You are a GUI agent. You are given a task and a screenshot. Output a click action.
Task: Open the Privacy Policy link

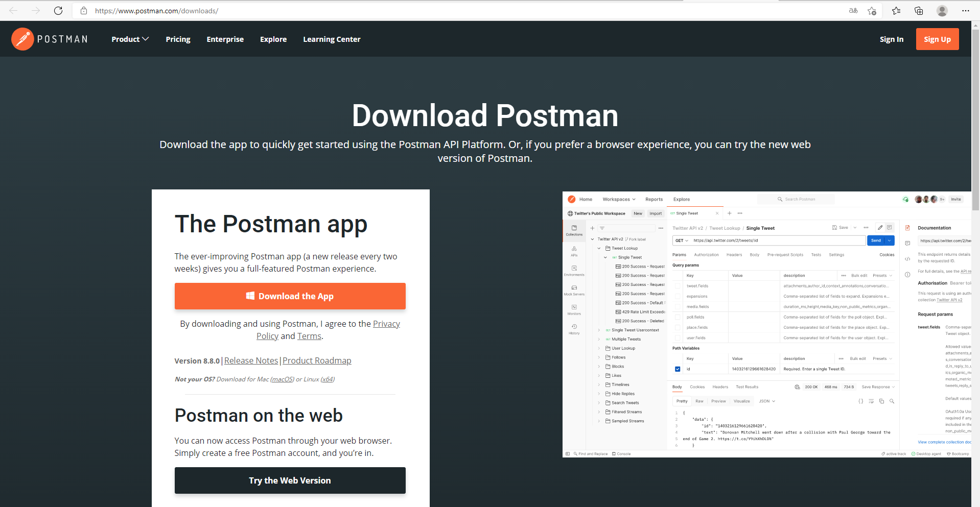click(386, 324)
